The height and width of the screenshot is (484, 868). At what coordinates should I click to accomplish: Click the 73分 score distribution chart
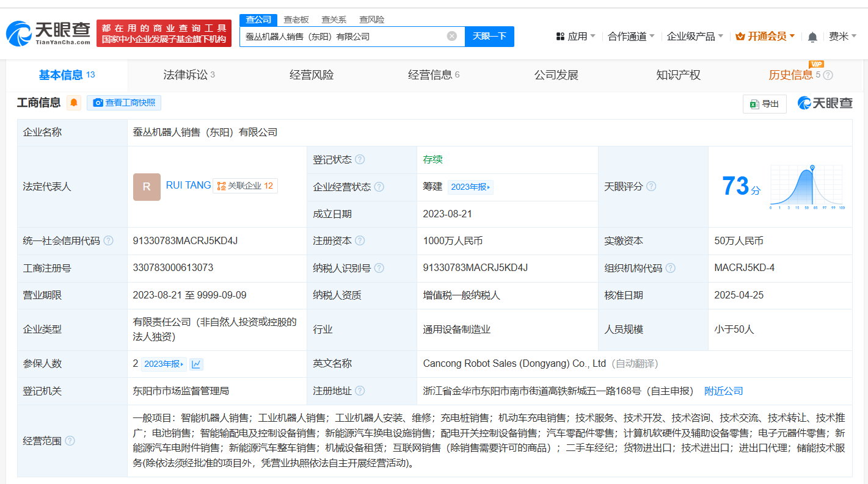click(806, 187)
